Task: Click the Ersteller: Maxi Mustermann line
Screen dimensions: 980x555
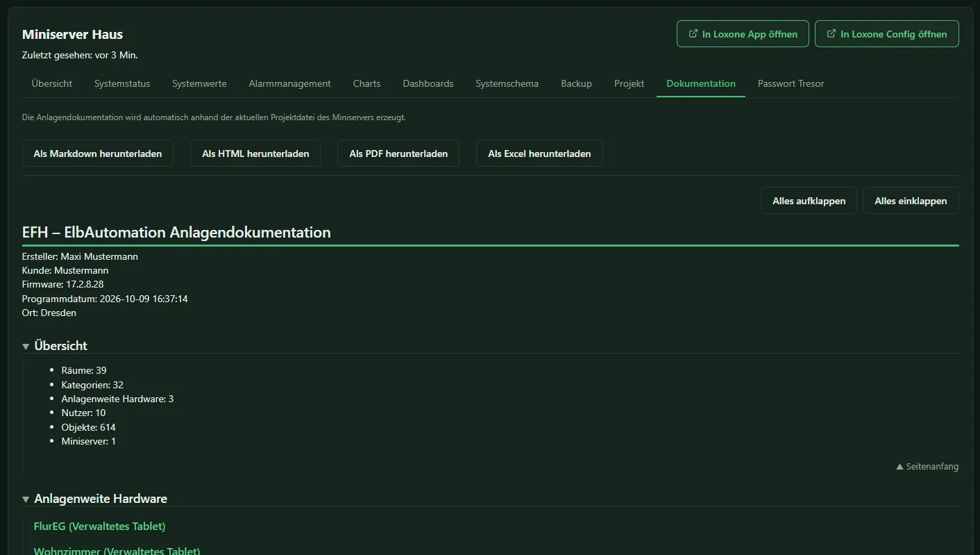Action: [80, 256]
